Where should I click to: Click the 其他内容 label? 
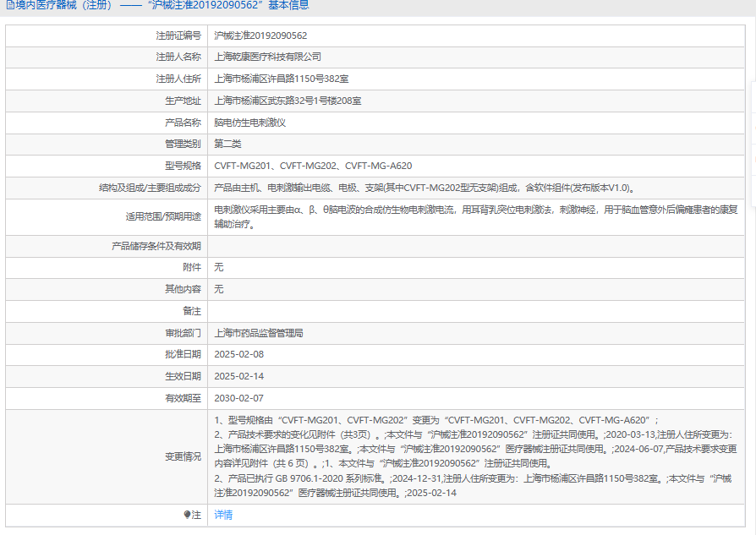click(183, 289)
